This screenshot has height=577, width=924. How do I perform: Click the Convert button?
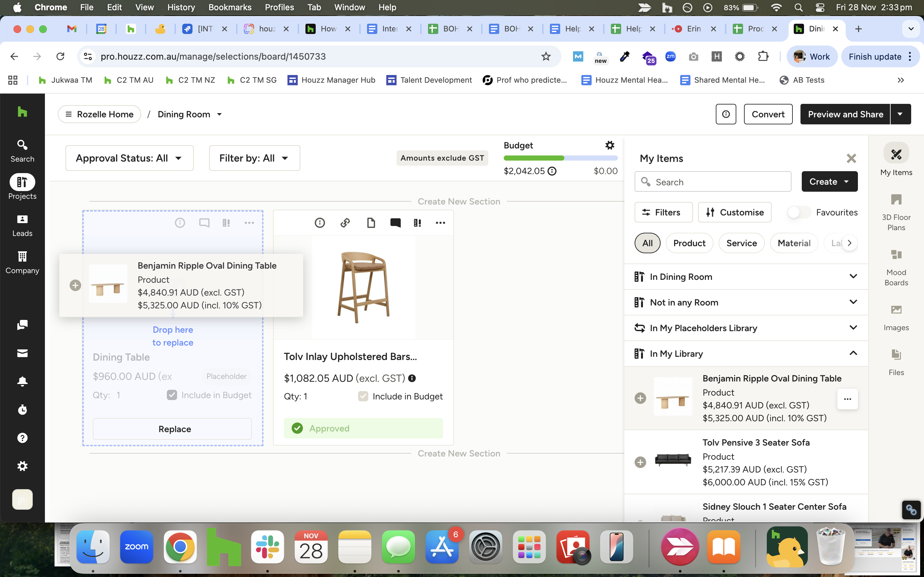click(768, 114)
